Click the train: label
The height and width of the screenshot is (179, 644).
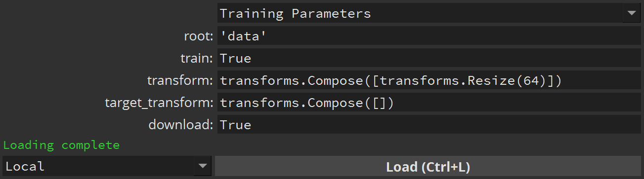(197, 58)
